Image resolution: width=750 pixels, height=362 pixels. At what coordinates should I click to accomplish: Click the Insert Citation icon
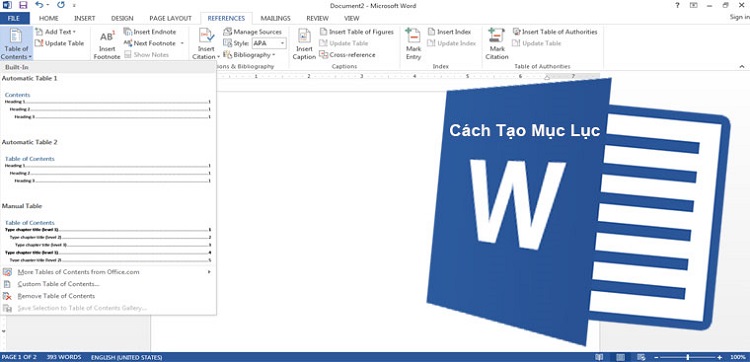coord(206,36)
